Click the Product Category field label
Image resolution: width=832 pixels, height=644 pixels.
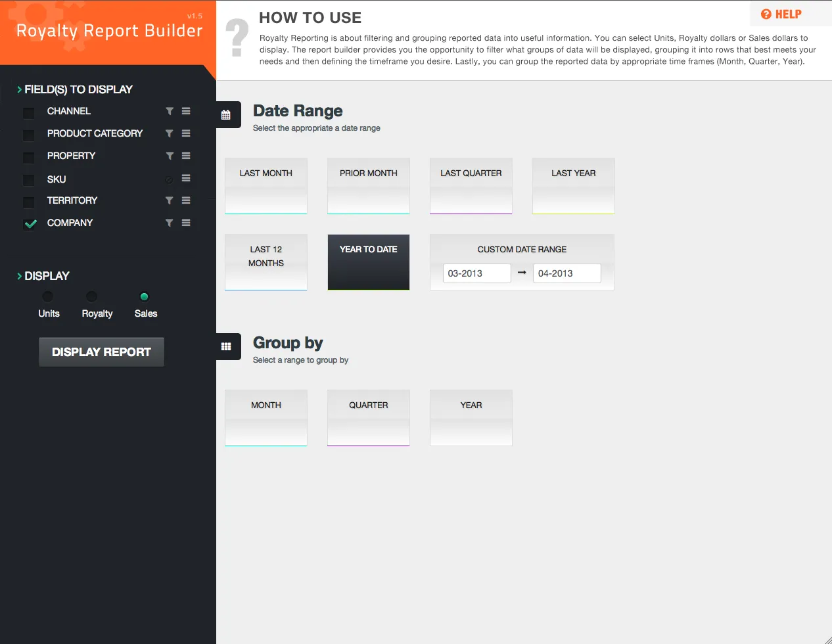tap(95, 133)
